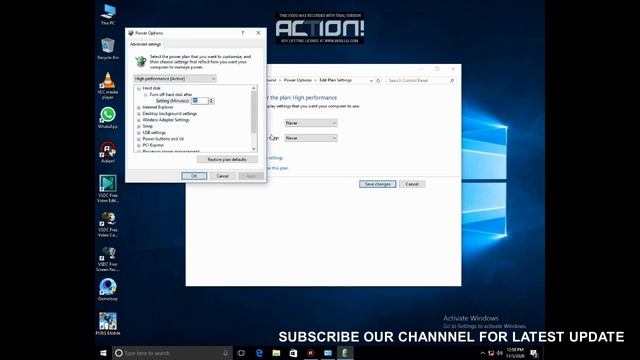Open the Turn off display Never dropdown
The height and width of the screenshot is (360, 640).
click(x=311, y=123)
